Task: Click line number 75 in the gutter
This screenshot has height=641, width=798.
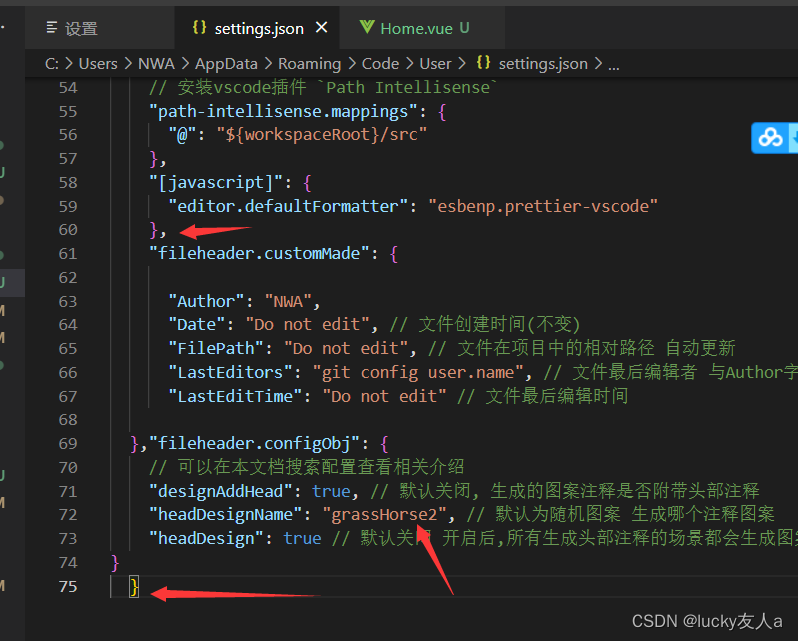Action: (x=68, y=586)
